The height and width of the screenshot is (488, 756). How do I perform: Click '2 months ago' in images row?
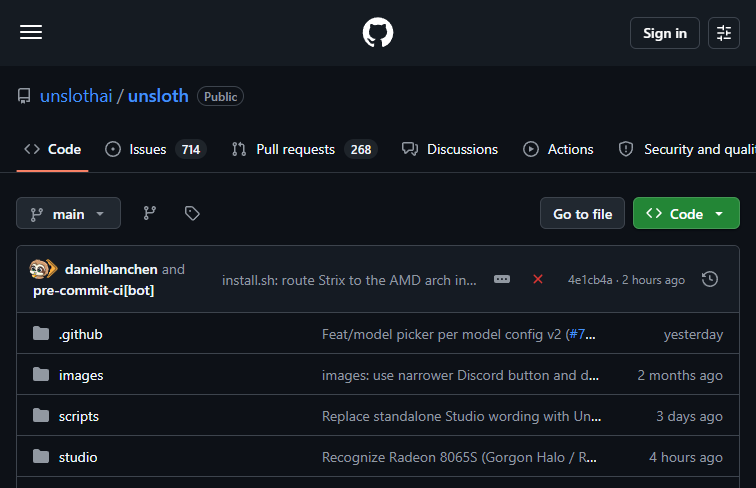[x=680, y=375]
